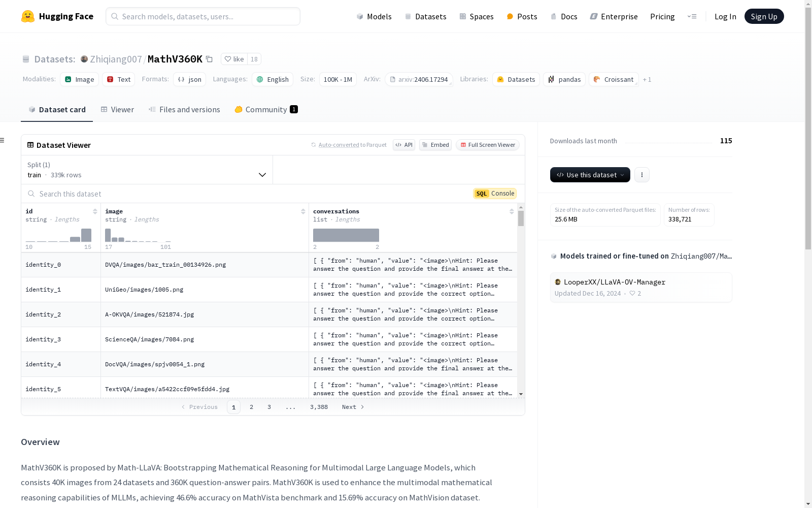Click the pandas library tag
The height and width of the screenshot is (508, 812).
coord(564,79)
